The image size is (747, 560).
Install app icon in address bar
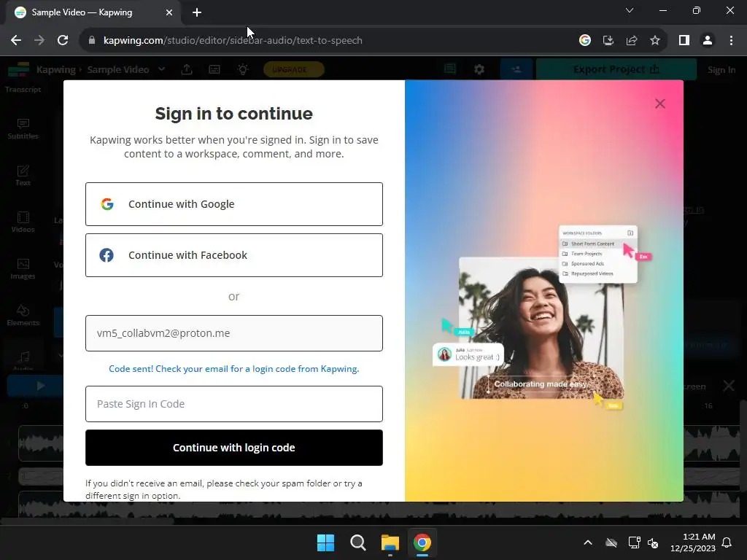[x=608, y=41]
